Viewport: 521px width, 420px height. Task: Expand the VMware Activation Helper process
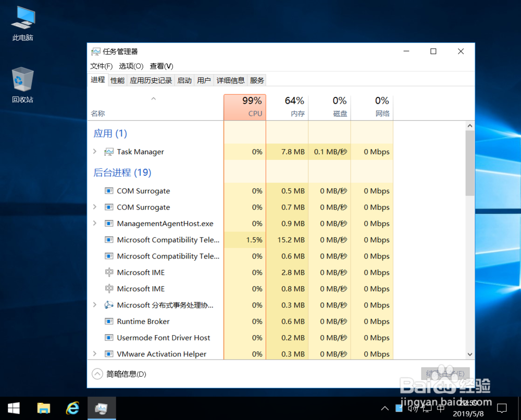[x=95, y=353]
